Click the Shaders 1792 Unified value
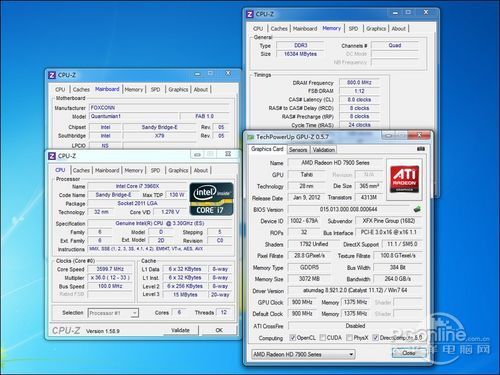Screen dimensions: 500x375 point(314,244)
